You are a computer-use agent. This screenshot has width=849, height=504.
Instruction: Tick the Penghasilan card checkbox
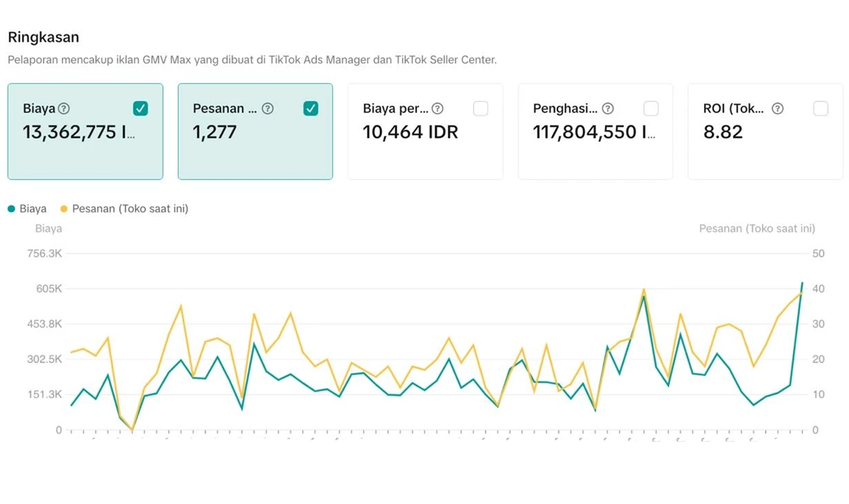coord(651,109)
